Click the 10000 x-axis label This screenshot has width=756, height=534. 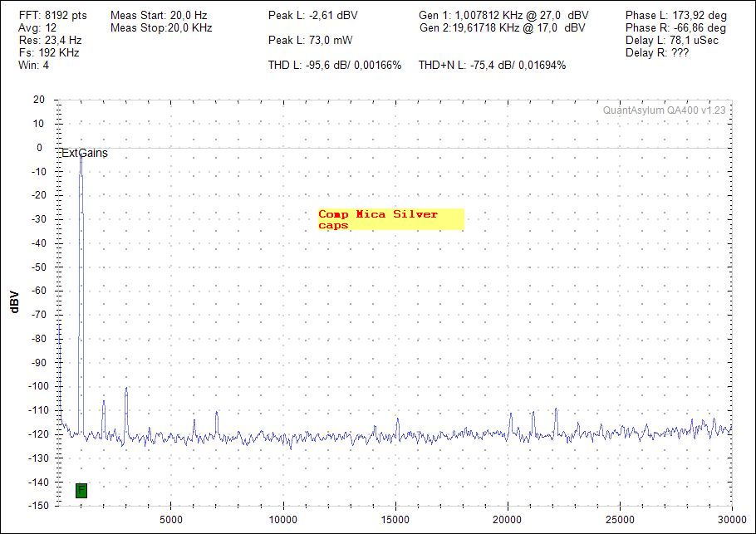tap(283, 520)
